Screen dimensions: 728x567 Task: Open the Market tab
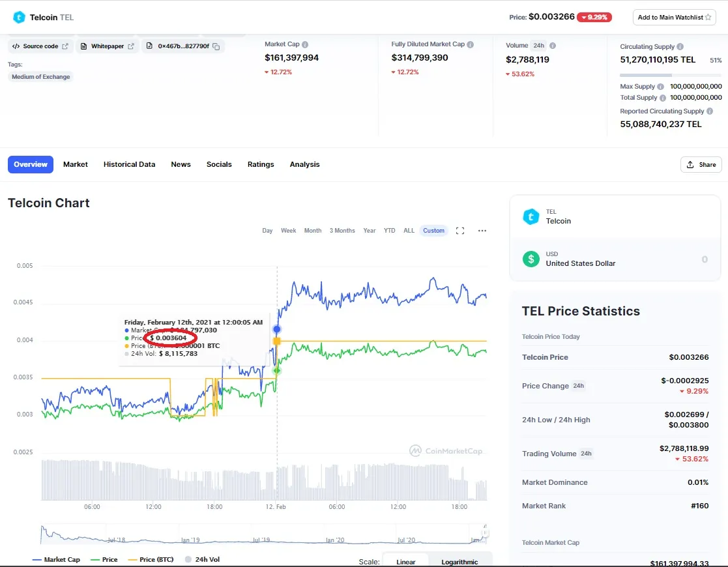click(x=75, y=164)
